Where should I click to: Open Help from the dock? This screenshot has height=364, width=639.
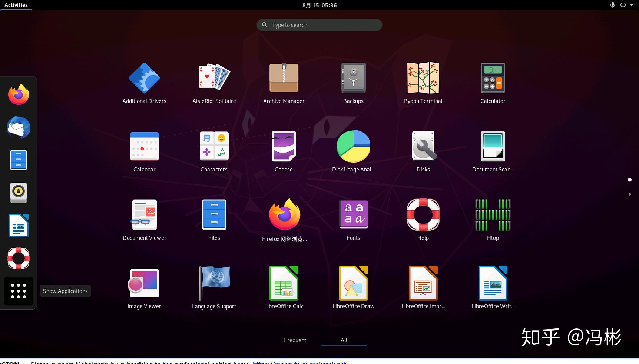(19, 258)
